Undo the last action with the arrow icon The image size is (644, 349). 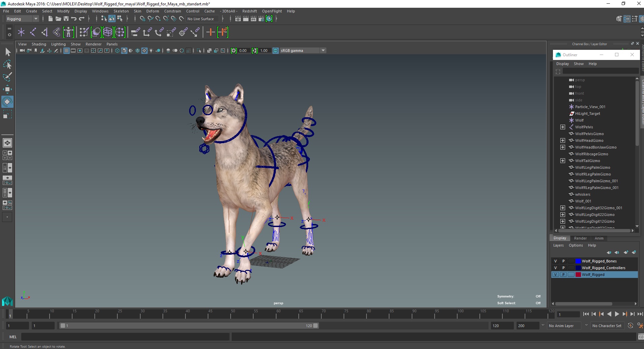click(x=74, y=19)
